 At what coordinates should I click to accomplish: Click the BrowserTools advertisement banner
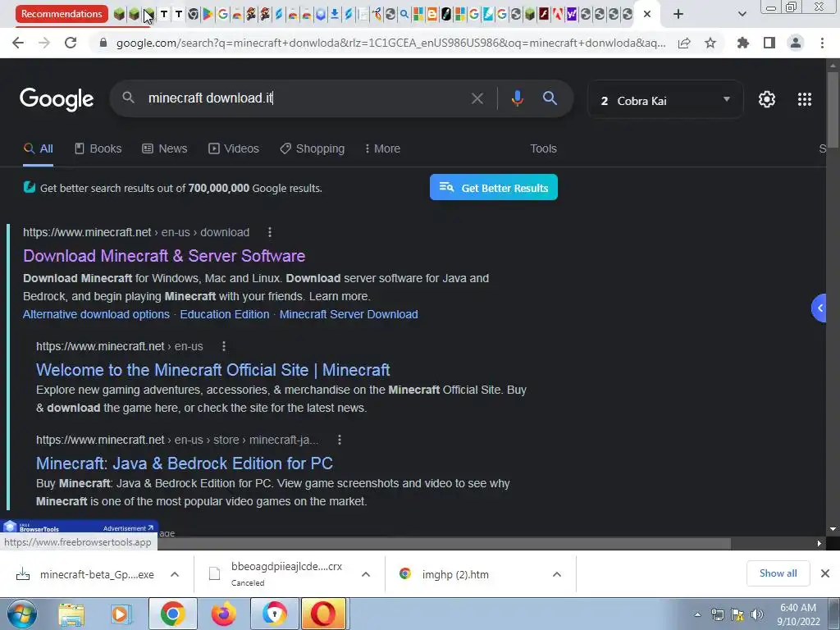[80, 527]
